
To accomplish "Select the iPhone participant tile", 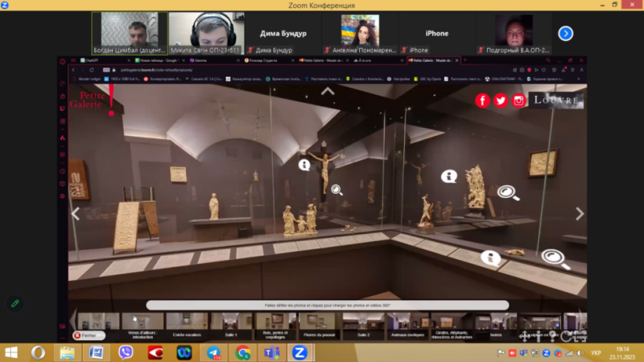I will [437, 33].
